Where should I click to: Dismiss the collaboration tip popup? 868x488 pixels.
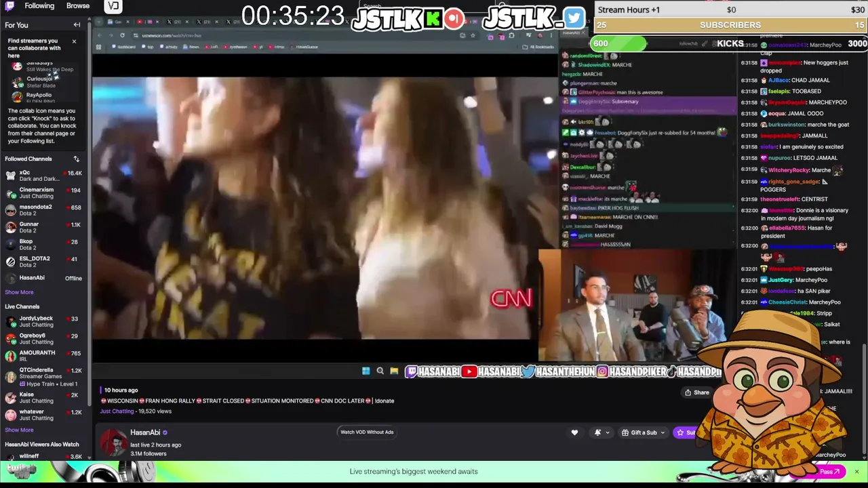[75, 41]
